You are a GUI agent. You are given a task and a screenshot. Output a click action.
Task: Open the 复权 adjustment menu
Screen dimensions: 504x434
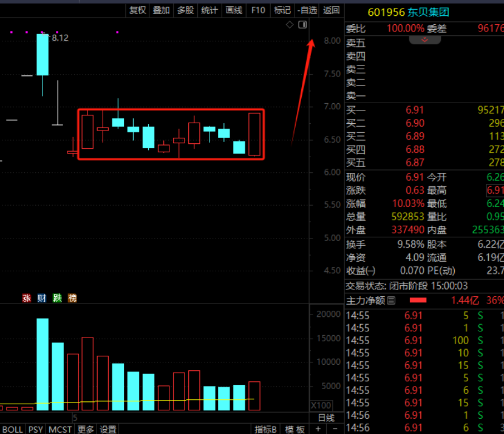click(x=137, y=10)
